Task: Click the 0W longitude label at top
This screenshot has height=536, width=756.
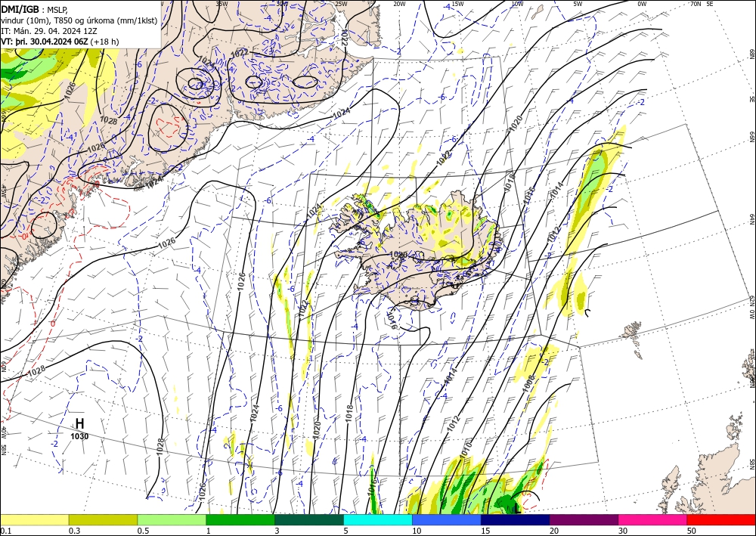Action: [642, 4]
